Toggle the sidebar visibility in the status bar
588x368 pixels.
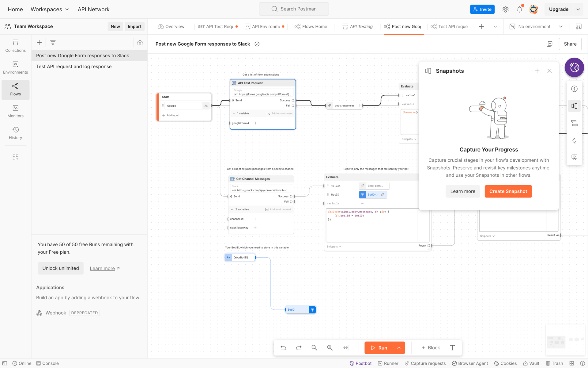(5, 363)
